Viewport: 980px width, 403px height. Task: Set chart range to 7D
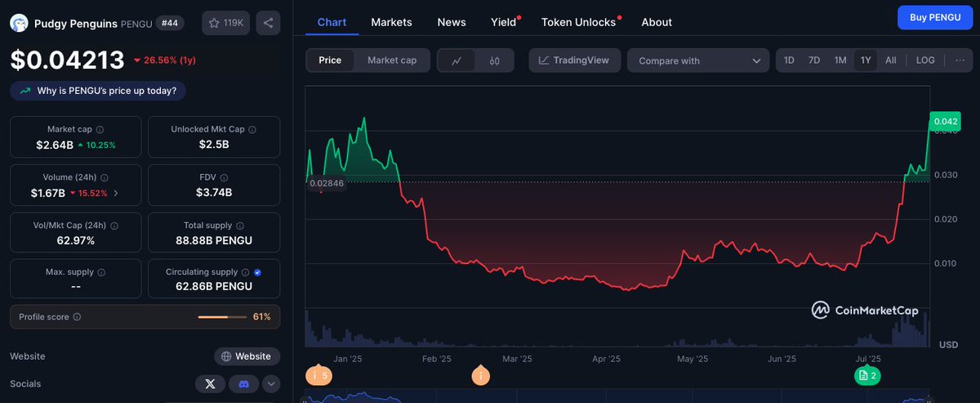(x=814, y=60)
